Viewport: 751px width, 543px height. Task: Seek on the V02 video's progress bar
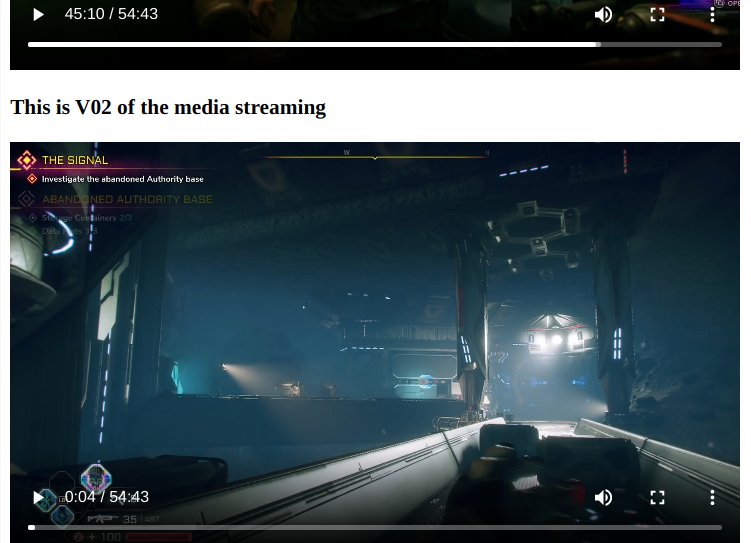[x=375, y=528]
